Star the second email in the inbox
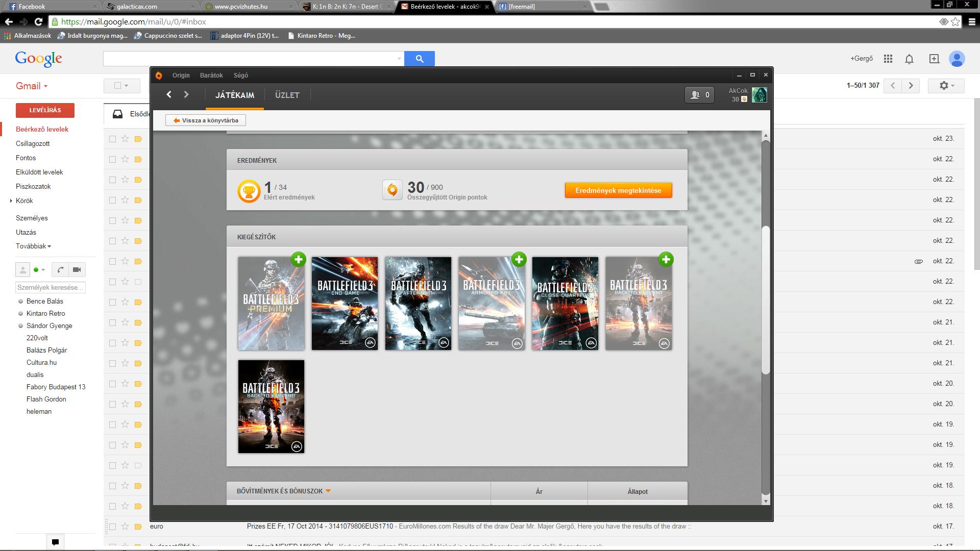This screenshot has width=980, height=551. (125, 159)
